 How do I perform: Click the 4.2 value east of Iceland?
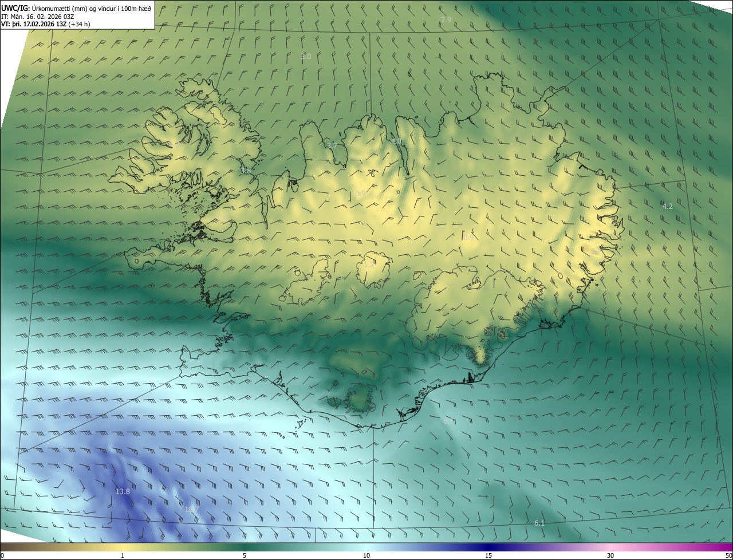coord(667,206)
